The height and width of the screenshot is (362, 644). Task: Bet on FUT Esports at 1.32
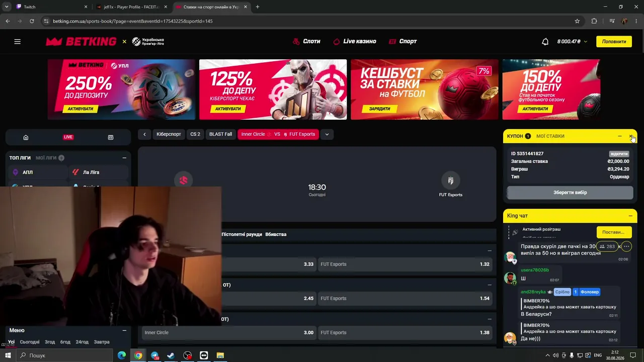(x=405, y=264)
